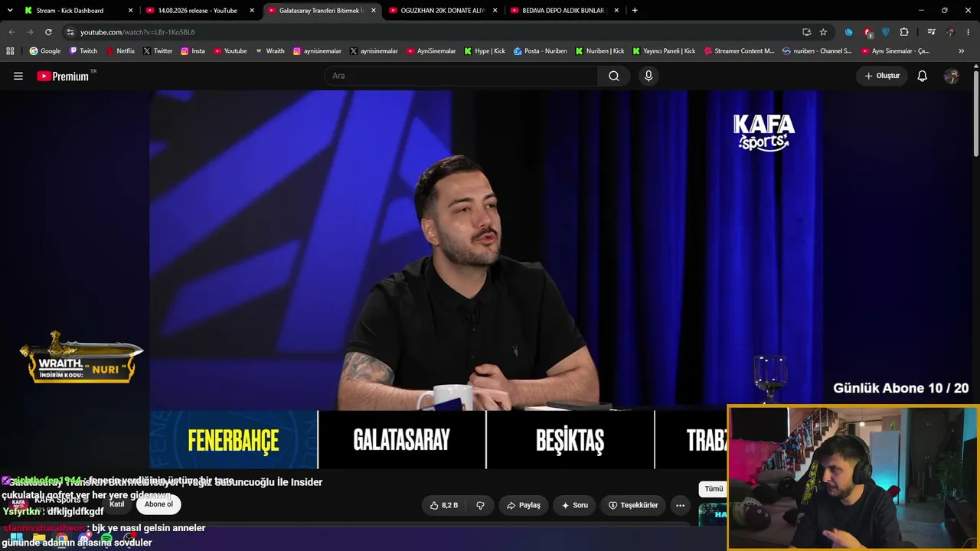This screenshot has height=551, width=980.
Task: Open a new browser tab with plus
Action: (x=635, y=11)
